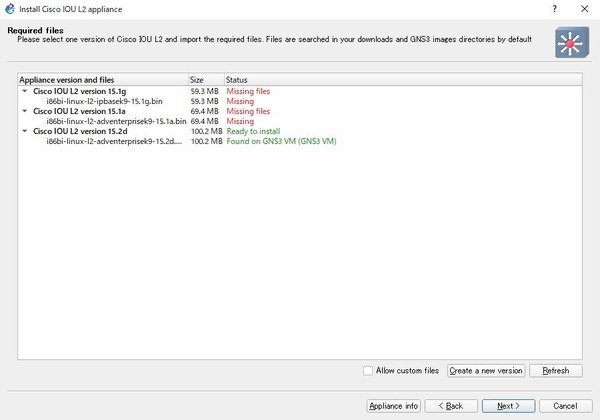
Task: Cancel the appliance installation
Action: pos(566,406)
